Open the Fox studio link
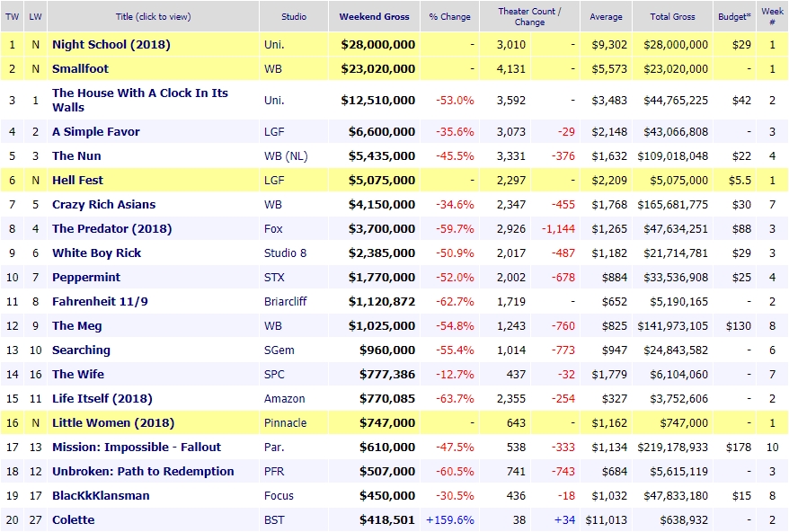The height and width of the screenshot is (532, 789). pyautogui.click(x=273, y=228)
